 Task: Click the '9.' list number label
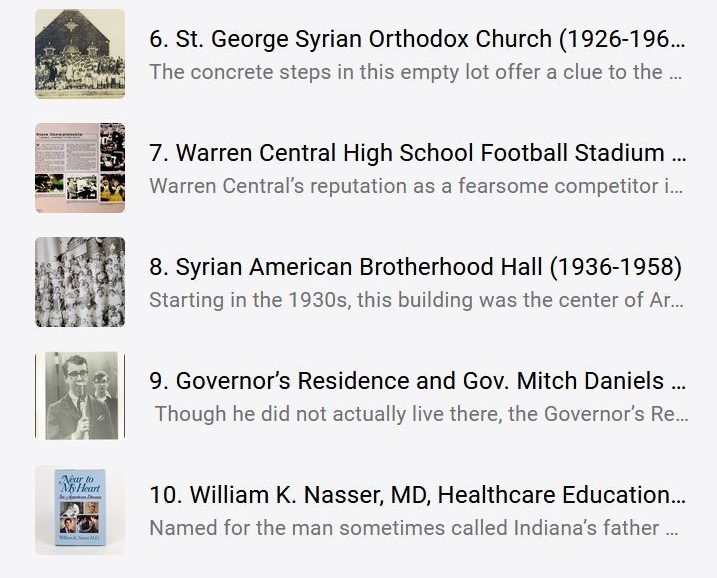[158, 381]
